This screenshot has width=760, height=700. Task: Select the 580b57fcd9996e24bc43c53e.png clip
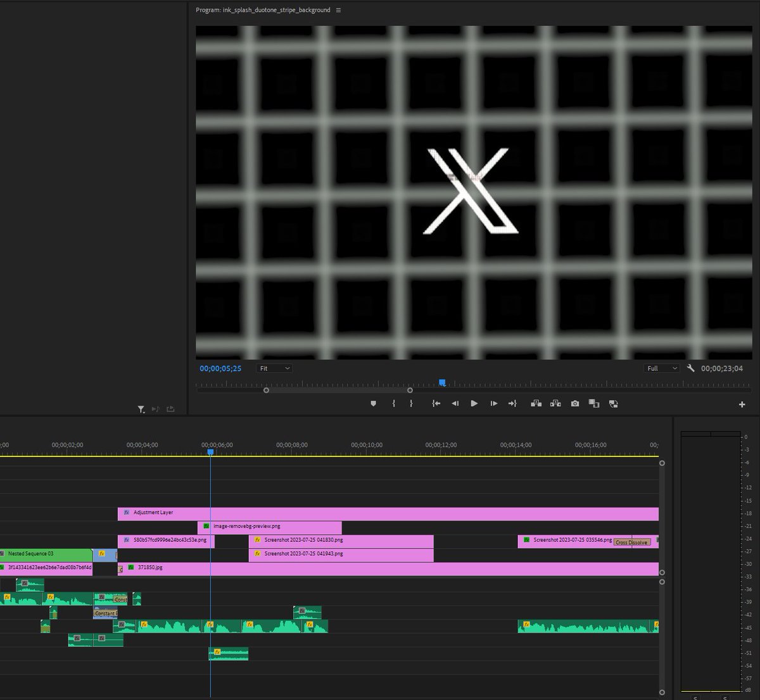[166, 541]
